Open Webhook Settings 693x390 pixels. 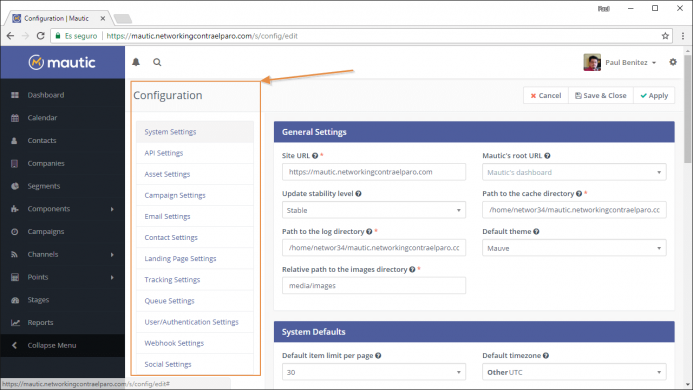(195, 343)
